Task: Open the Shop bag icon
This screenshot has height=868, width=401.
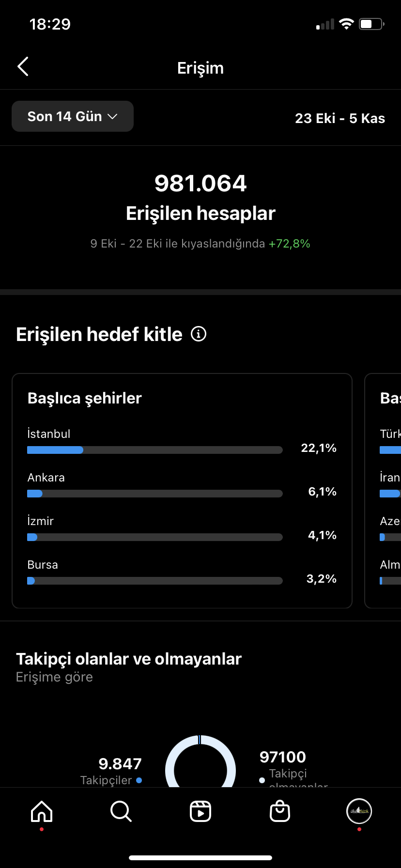Action: point(280,811)
